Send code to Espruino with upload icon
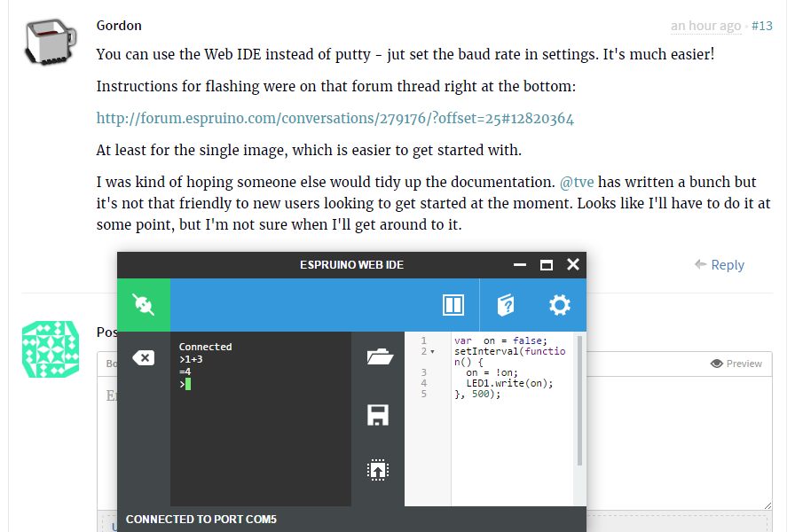The image size is (795, 532). point(378,470)
